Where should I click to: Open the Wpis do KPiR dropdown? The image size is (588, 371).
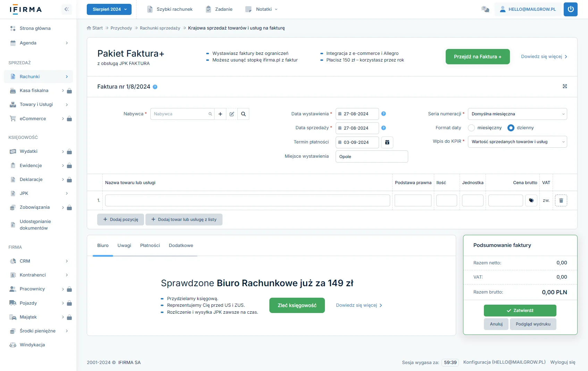tap(517, 142)
